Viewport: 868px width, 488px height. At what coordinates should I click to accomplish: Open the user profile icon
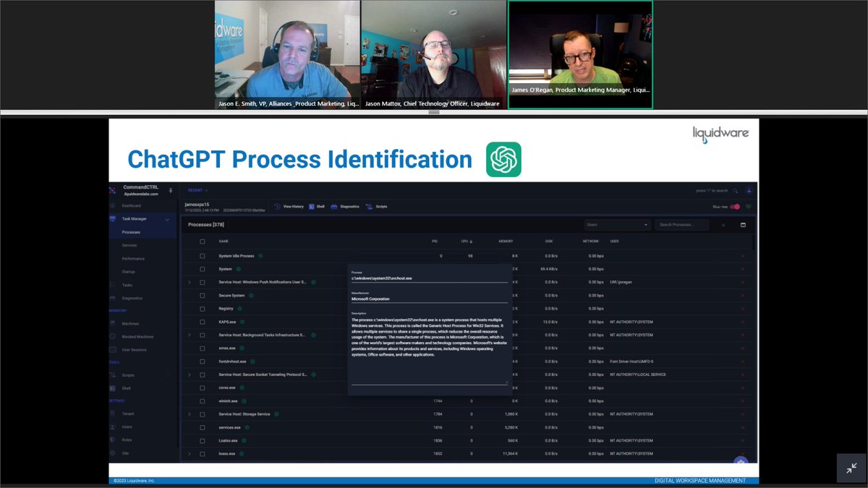point(749,191)
